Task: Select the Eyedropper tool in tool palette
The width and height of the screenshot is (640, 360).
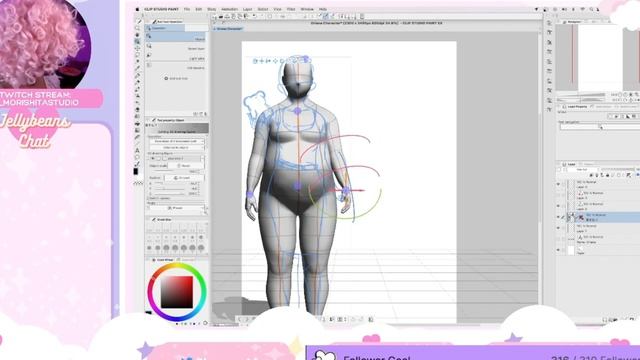Action: click(138, 68)
